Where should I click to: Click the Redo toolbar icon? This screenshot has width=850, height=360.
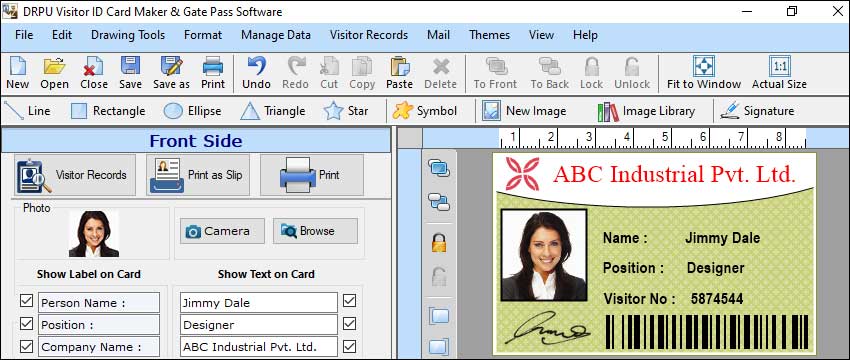tap(295, 73)
